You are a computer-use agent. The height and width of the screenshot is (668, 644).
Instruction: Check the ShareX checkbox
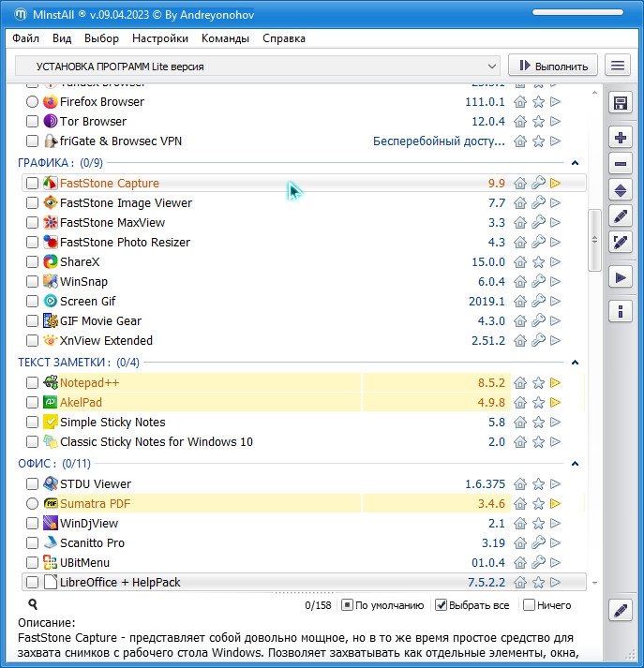tap(32, 262)
